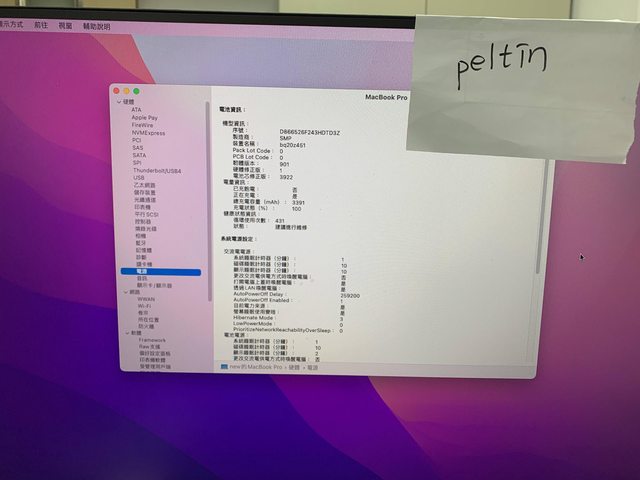Open Thunderbolt/USB4 information
The width and height of the screenshot is (640, 480).
tap(157, 171)
